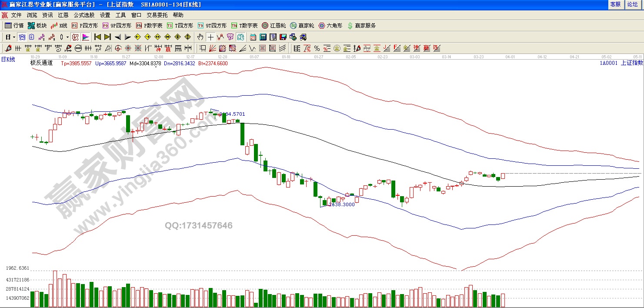644x308 pixels.
Task: Expand the 日 period dropdown arrow
Action: 14,37
